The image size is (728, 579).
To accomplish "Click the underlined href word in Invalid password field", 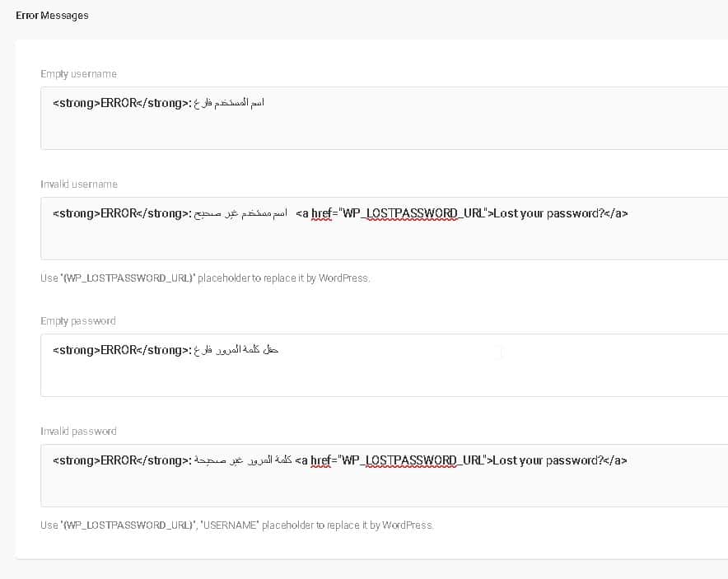I will 321,460.
